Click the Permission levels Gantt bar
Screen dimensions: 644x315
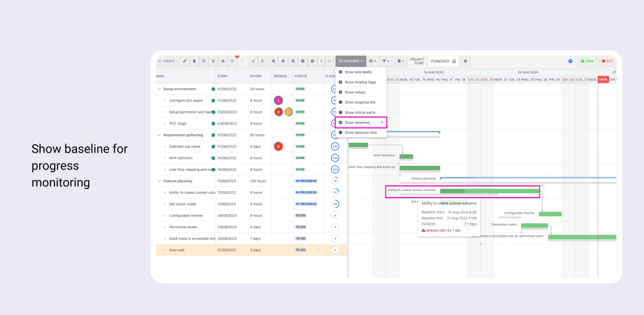click(534, 225)
